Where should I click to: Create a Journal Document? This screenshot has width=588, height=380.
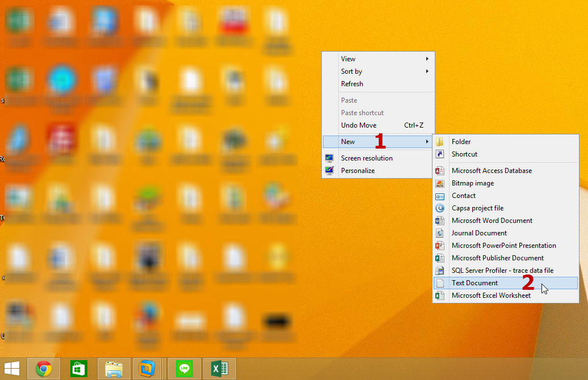(x=477, y=233)
